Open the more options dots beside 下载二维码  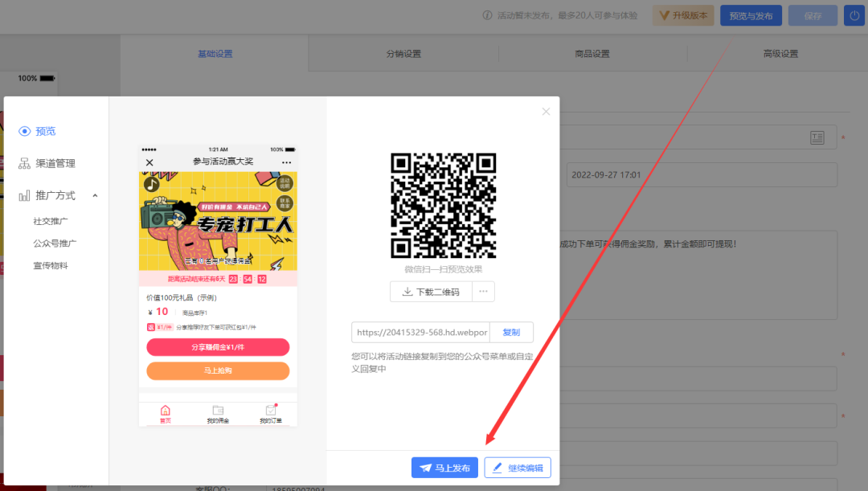click(x=483, y=292)
